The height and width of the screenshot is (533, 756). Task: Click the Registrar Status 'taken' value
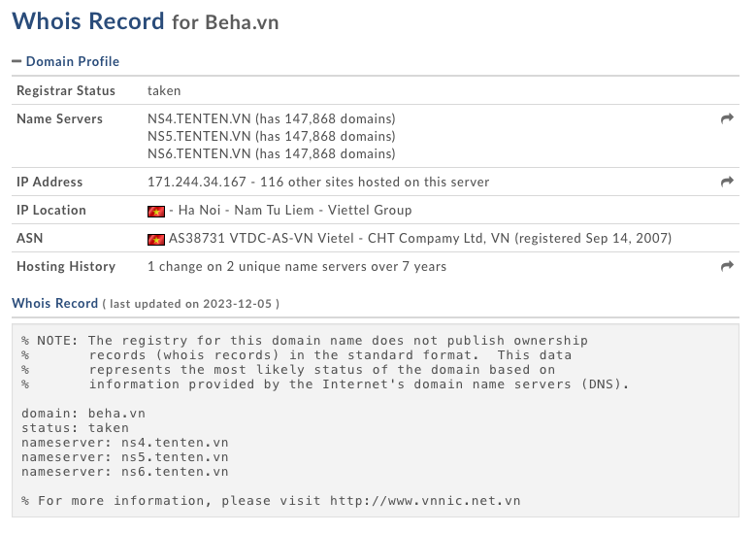[164, 90]
